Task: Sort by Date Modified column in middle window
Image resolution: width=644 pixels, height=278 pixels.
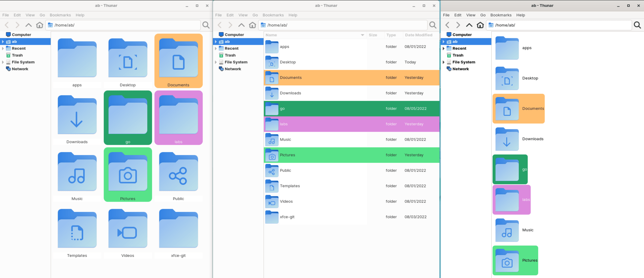Action: coord(421,35)
